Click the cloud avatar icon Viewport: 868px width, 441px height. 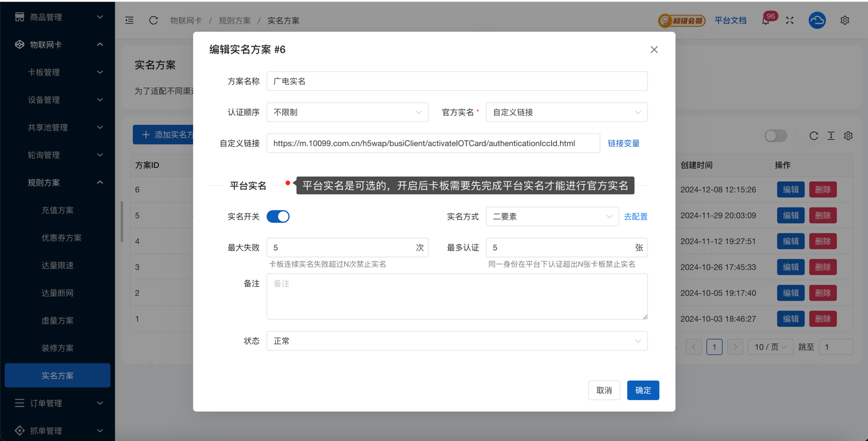[x=817, y=20]
